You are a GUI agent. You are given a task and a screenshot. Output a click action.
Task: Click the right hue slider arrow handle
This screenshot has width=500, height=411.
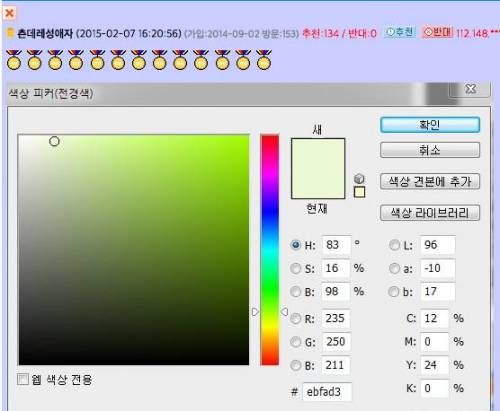click(284, 312)
